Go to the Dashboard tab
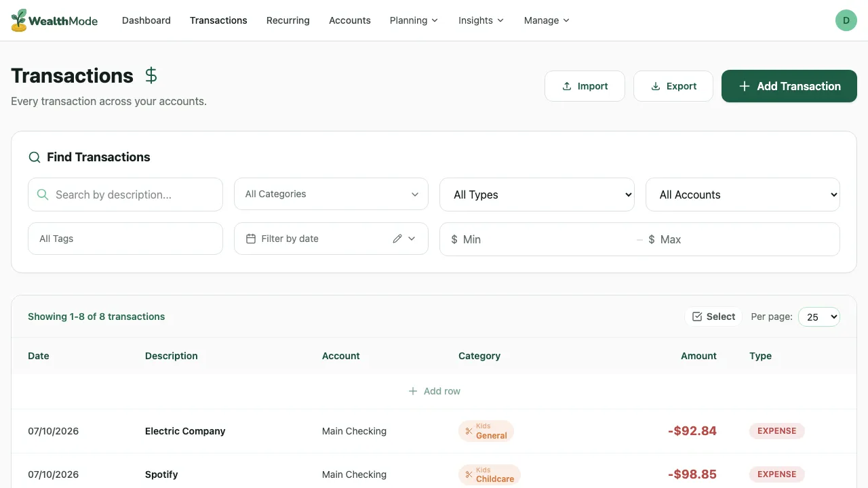 click(146, 20)
